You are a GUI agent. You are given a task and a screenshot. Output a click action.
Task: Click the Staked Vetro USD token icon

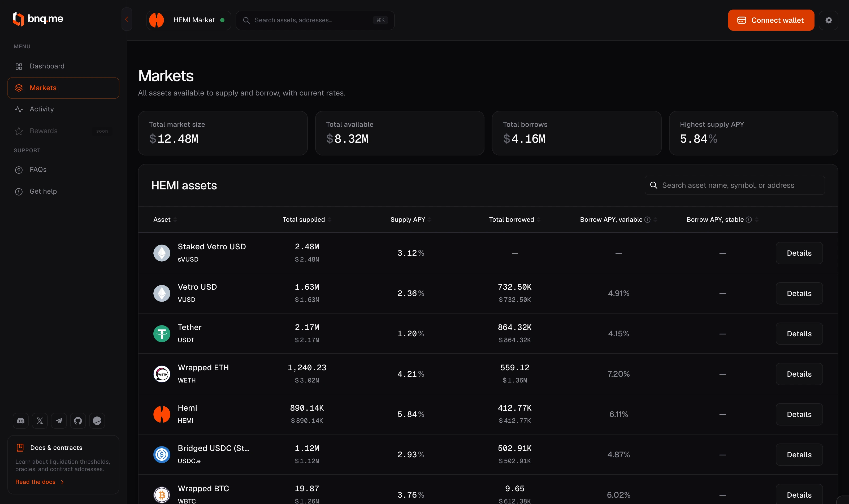point(162,253)
